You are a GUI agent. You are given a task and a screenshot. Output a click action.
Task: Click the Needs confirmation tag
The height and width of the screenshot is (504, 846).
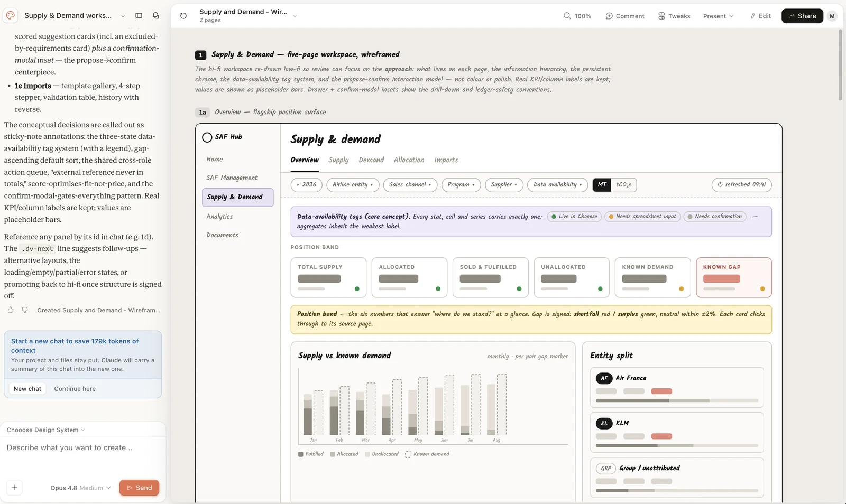(715, 217)
